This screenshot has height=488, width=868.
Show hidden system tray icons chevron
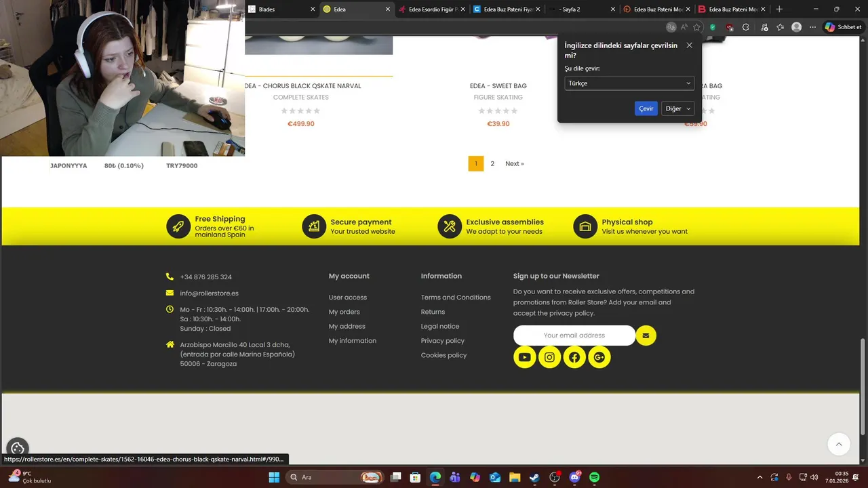(x=759, y=477)
